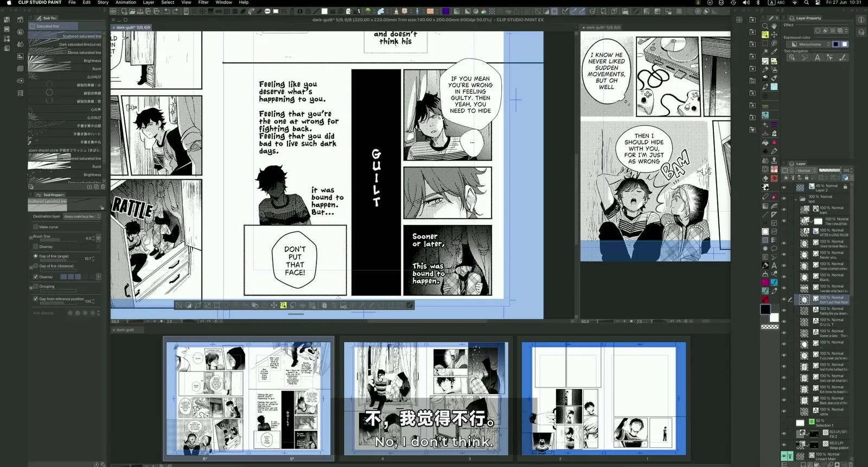The width and height of the screenshot is (868, 467).
Task: Select the Balloon tool in the toolbox
Action: coord(774,248)
